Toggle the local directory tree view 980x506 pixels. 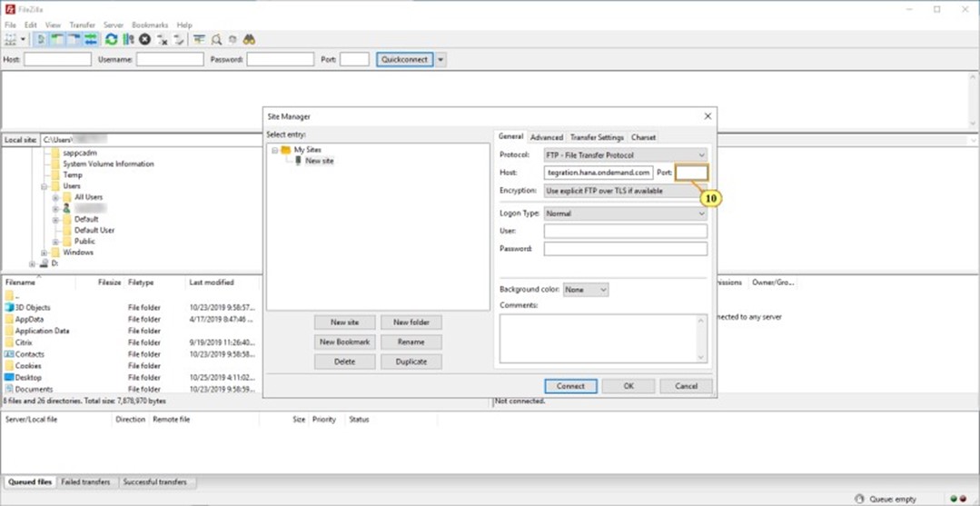[x=57, y=40]
